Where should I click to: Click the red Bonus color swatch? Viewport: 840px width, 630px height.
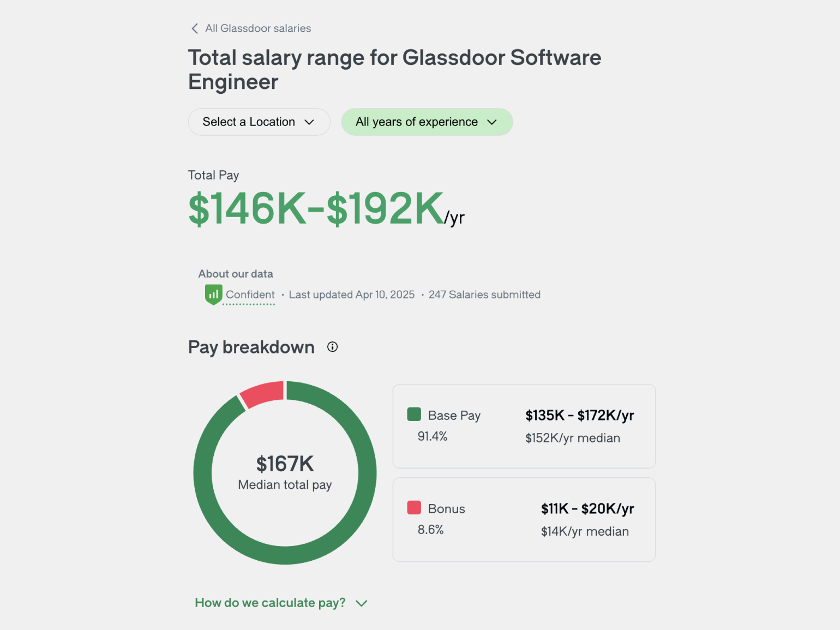[x=414, y=508]
